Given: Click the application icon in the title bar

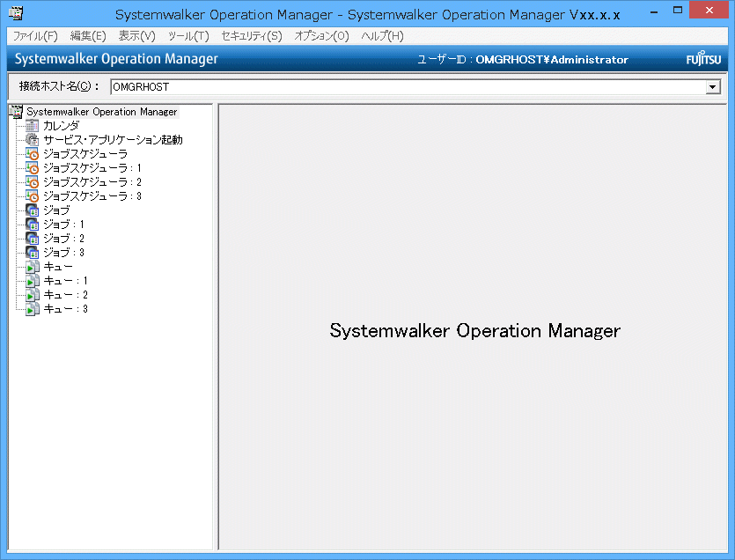Looking at the screenshot, I should [x=16, y=13].
